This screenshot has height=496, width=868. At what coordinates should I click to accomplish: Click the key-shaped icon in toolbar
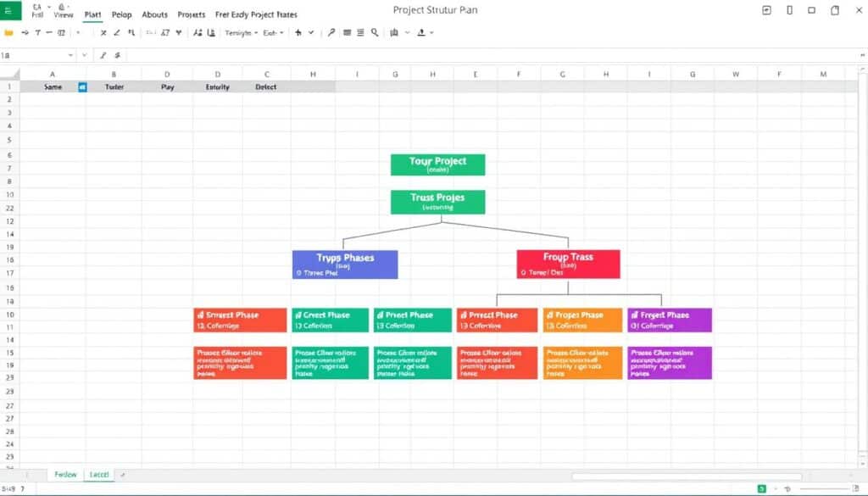click(331, 33)
